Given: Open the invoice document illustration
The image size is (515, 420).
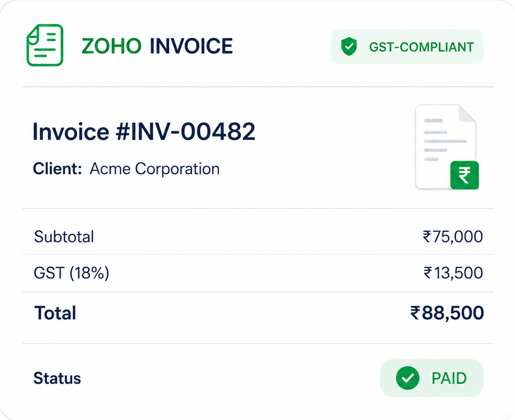Looking at the screenshot, I should [x=447, y=147].
